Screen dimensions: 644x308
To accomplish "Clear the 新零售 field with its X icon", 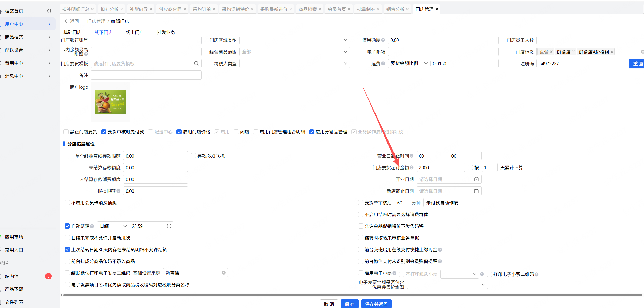I will [x=224, y=273].
